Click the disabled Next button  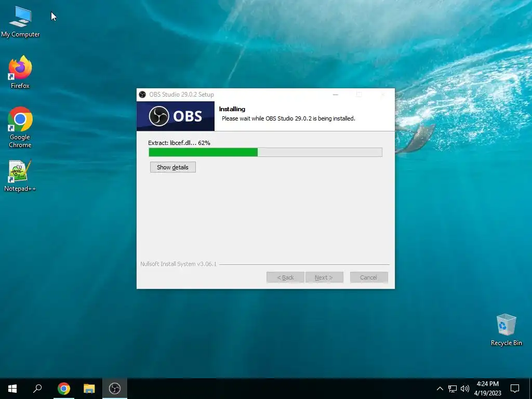[324, 277]
